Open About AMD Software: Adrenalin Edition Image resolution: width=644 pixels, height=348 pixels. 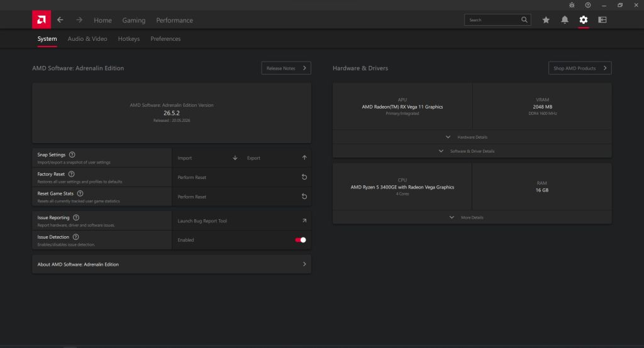tap(171, 264)
